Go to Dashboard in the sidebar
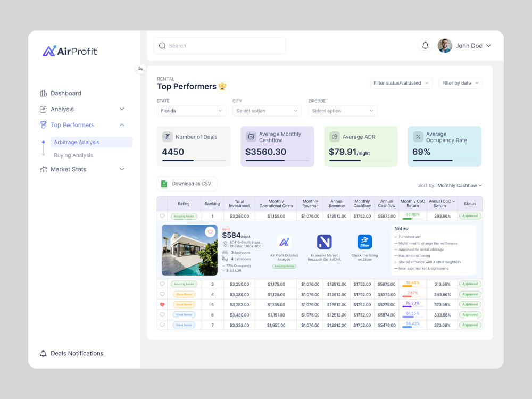Image resolution: width=532 pixels, height=399 pixels. point(66,93)
